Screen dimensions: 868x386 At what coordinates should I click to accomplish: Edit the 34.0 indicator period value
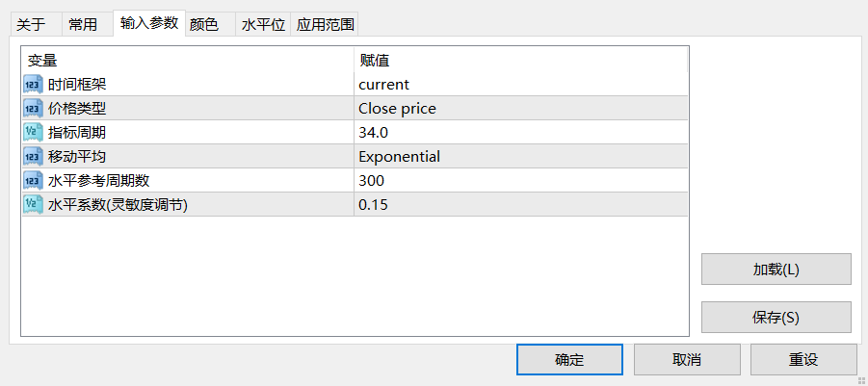coord(521,133)
